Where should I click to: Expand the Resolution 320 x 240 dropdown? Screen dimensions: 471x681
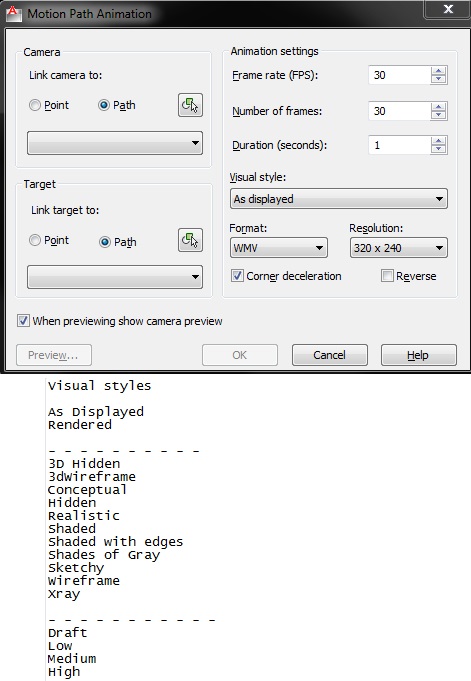pos(398,248)
